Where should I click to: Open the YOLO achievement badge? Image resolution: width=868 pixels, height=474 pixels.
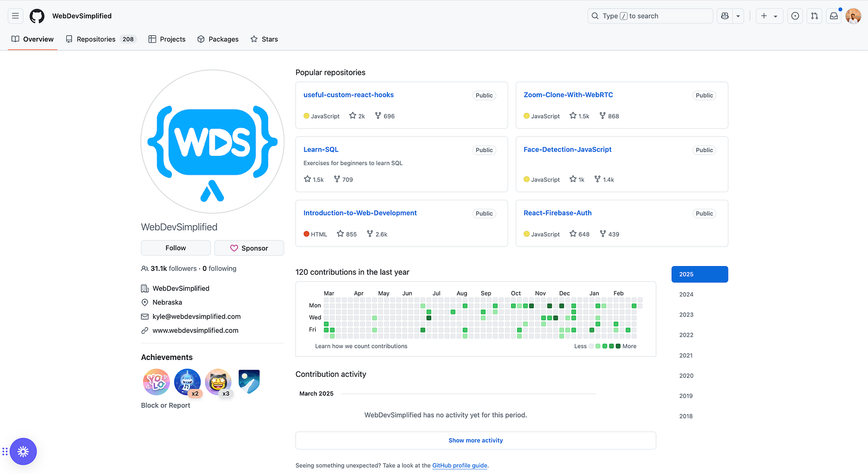point(156,382)
